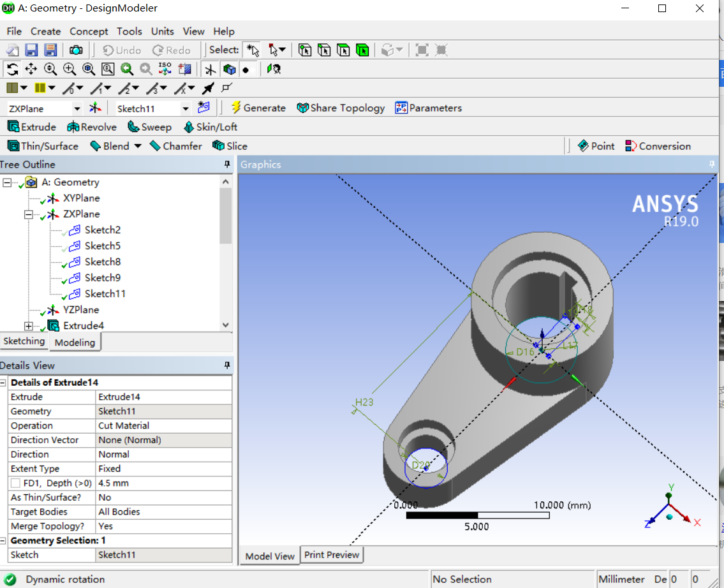Click the Look At Sketch face icon
The height and width of the screenshot is (588, 724).
pyautogui.click(x=274, y=70)
